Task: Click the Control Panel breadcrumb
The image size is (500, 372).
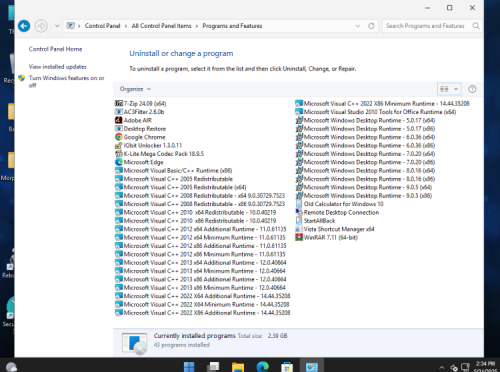Action: coord(102,26)
